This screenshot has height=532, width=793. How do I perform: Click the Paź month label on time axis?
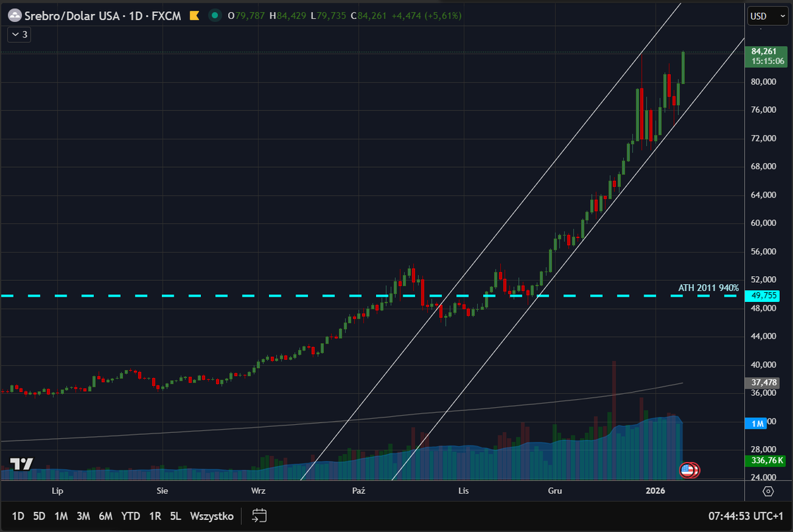(359, 491)
